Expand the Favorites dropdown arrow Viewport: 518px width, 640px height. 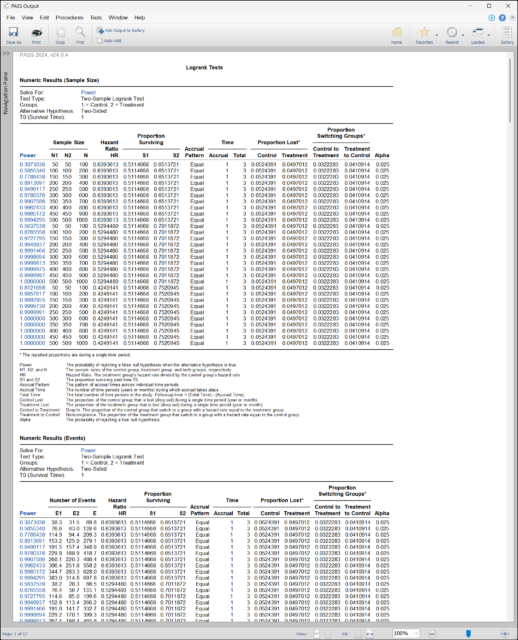437,36
